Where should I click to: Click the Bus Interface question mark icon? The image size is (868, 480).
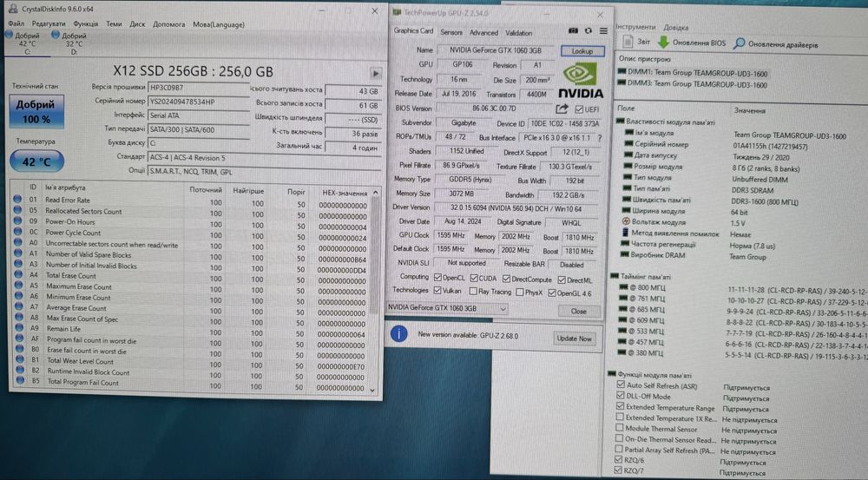tap(600, 138)
